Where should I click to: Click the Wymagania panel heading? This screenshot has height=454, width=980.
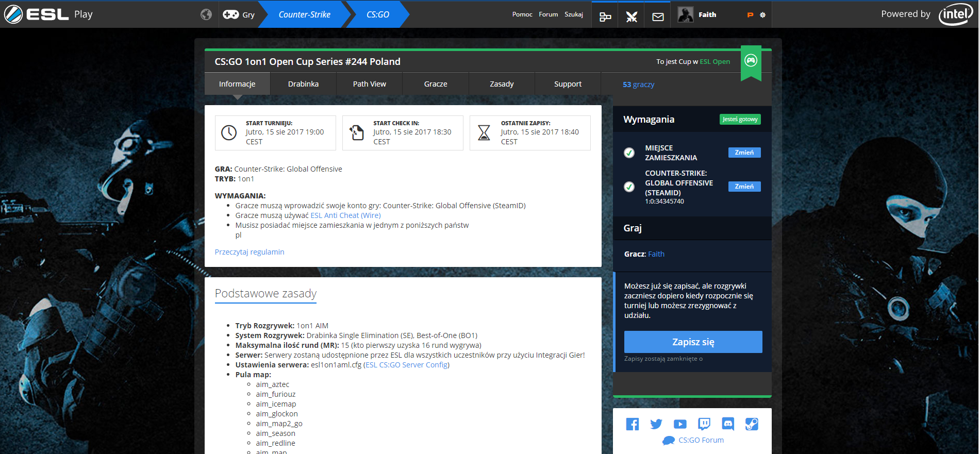[649, 120]
